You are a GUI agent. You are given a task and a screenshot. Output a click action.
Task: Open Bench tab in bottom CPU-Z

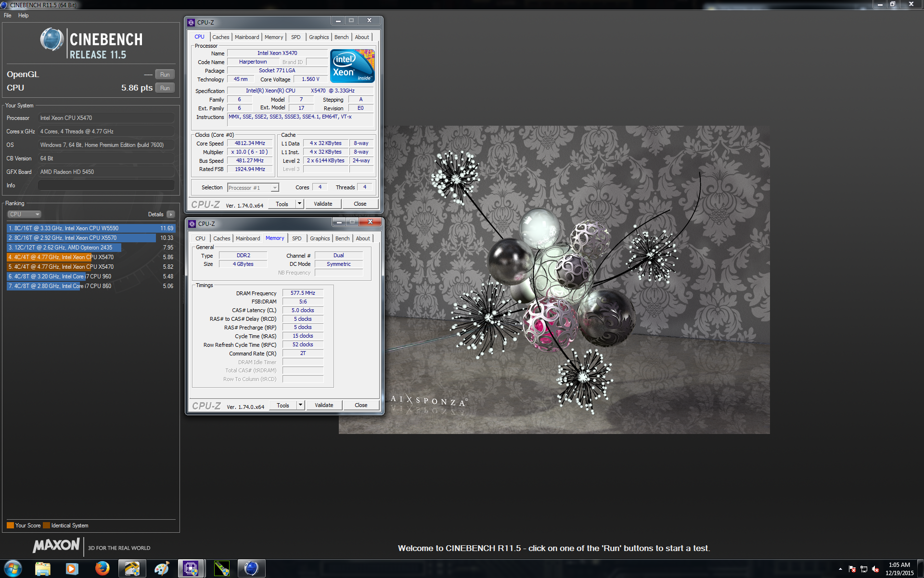click(x=343, y=238)
